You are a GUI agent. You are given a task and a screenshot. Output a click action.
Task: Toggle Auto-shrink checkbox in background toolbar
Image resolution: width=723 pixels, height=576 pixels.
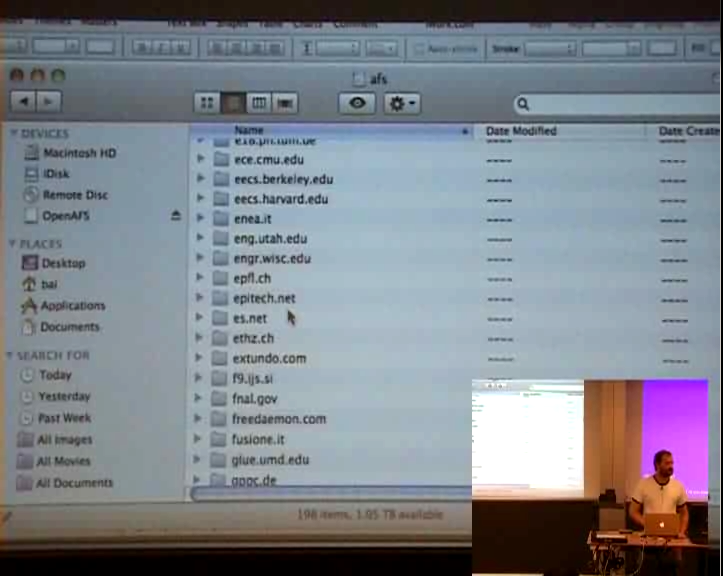pyautogui.click(x=419, y=49)
